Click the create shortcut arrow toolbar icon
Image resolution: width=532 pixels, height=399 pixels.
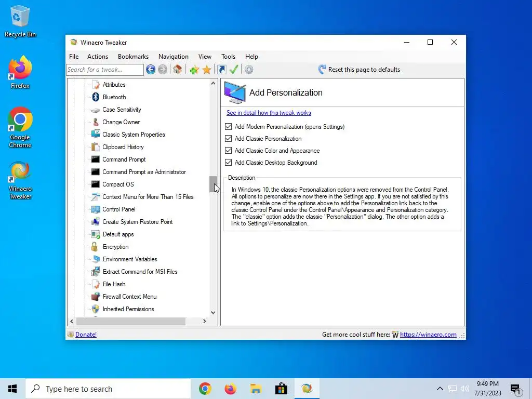221,70
